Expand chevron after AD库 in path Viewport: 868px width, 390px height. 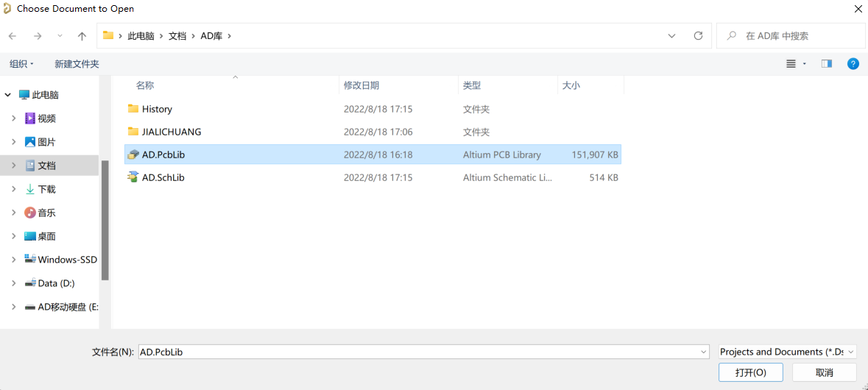pos(229,36)
